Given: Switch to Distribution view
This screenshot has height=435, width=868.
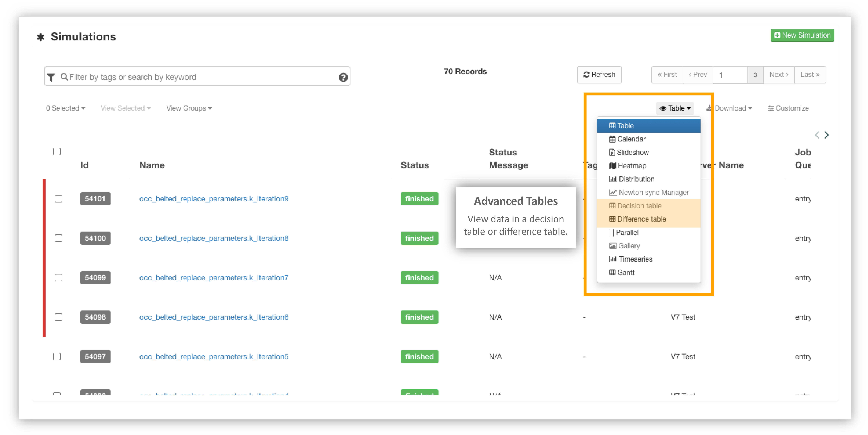Looking at the screenshot, I should tap(649, 179).
